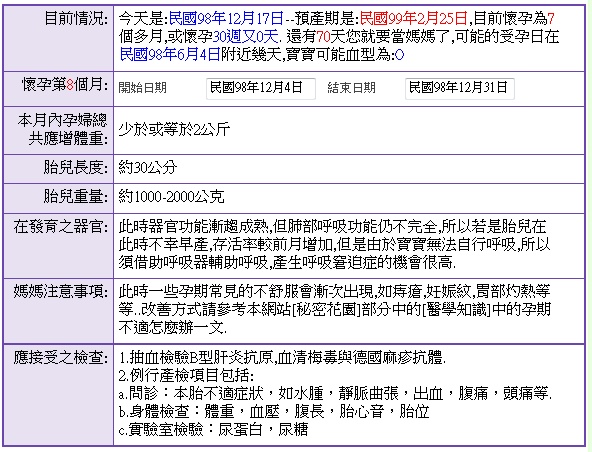The width and height of the screenshot is (592, 452).
Task: Click the fetal weight value 約1000-2000公克
Action: point(171,197)
